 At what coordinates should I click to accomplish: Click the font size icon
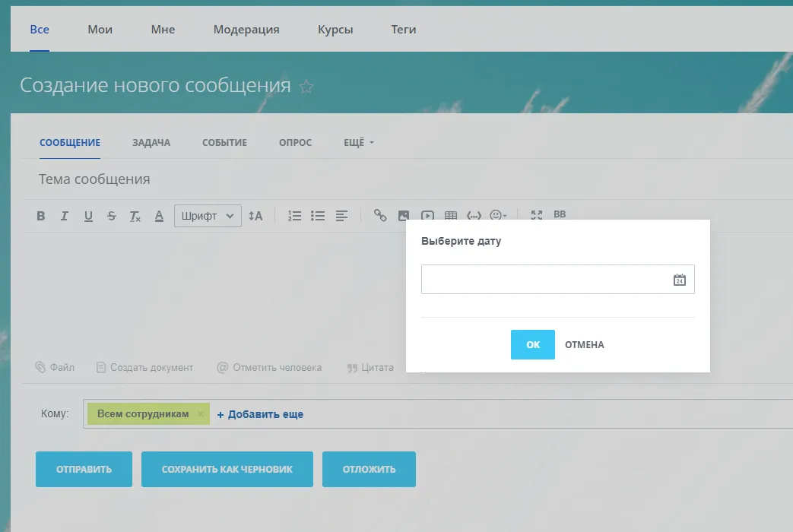pos(255,216)
